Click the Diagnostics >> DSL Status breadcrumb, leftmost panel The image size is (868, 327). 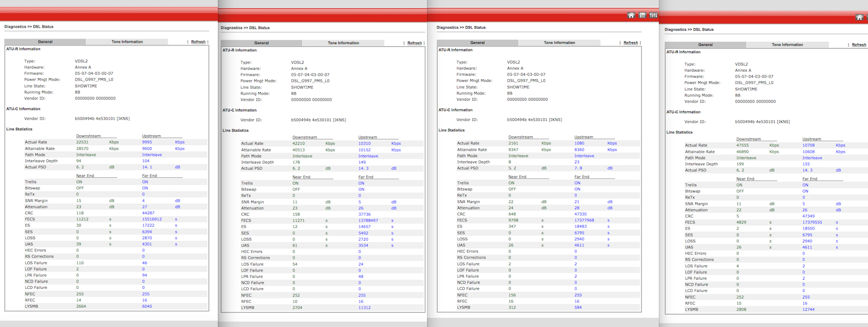tap(29, 27)
